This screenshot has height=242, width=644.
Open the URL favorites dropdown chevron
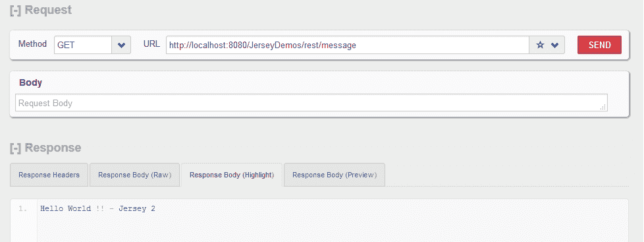[x=555, y=45]
